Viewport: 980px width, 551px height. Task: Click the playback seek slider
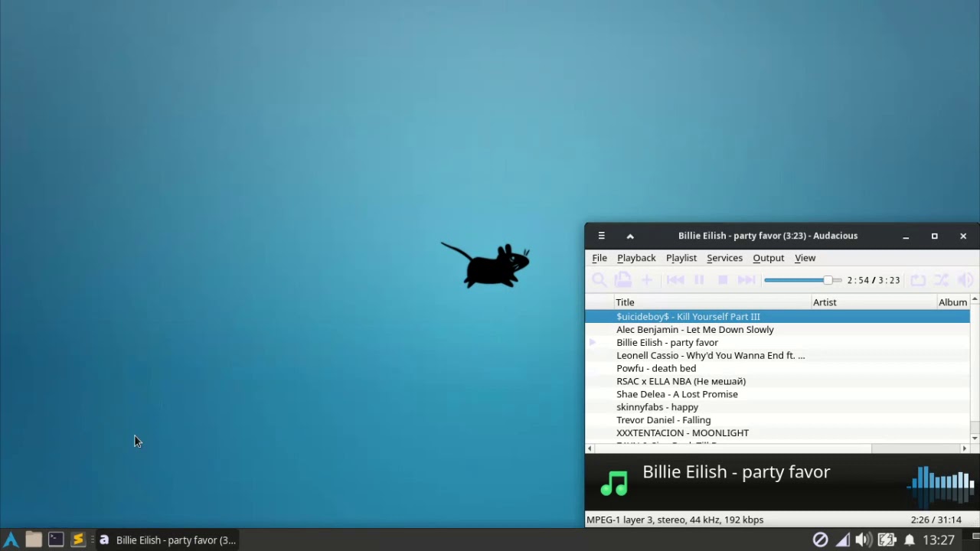802,280
